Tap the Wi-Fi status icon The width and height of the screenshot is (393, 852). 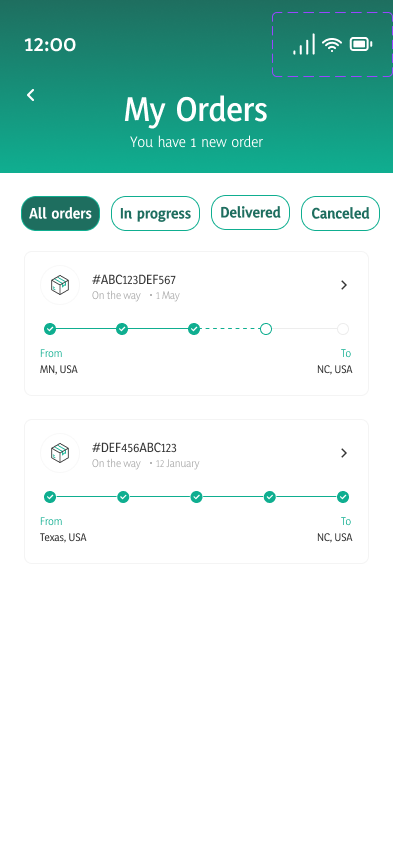332,45
